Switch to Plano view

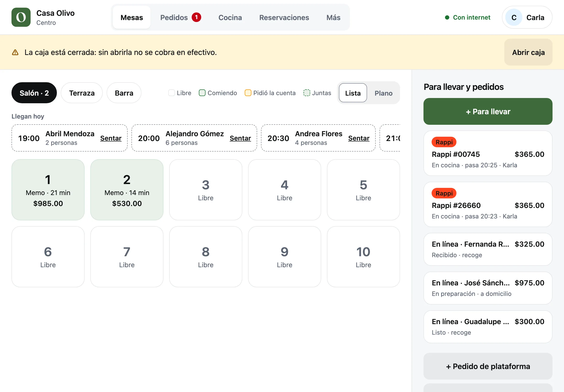[x=383, y=93]
